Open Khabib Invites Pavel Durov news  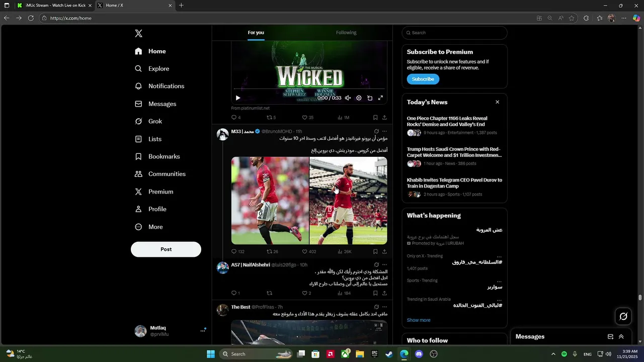click(x=454, y=187)
